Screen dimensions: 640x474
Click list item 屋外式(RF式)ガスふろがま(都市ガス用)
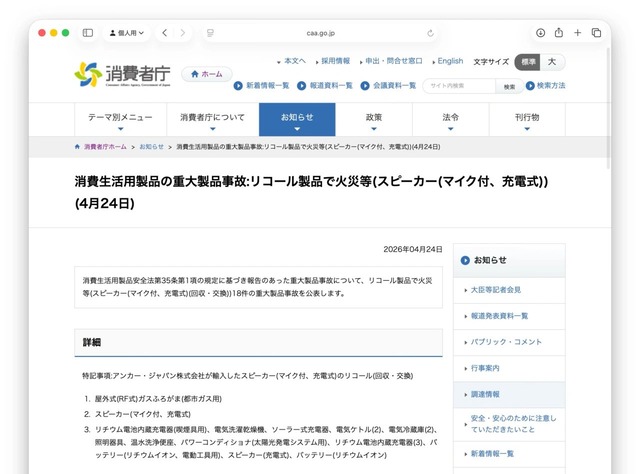[x=158, y=399]
